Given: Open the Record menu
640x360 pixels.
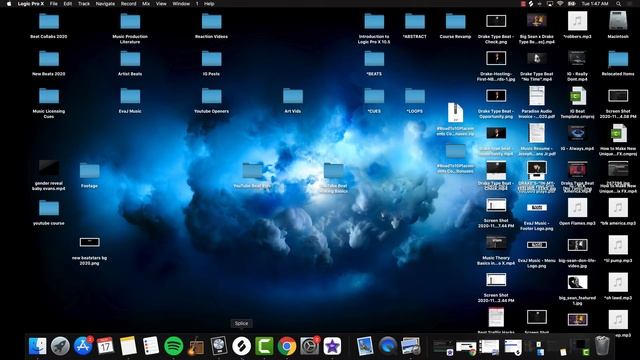Looking at the screenshot, I should tap(128, 4).
